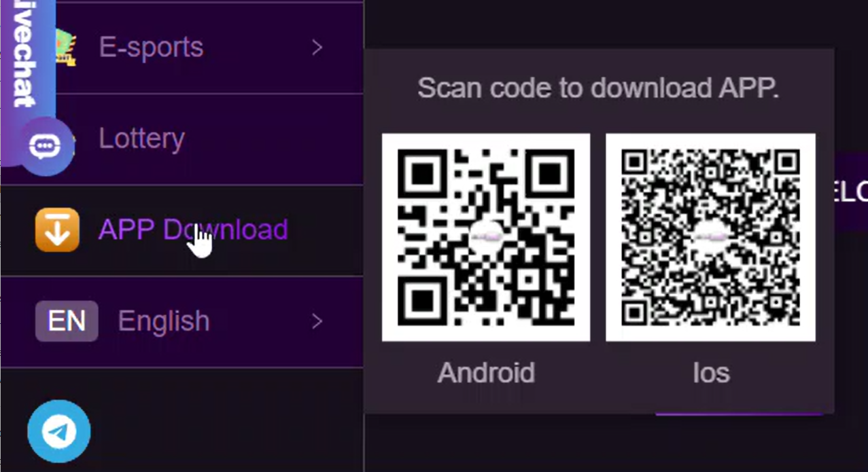Click the logo in Ios QR center
Image resolution: width=868 pixels, height=472 pixels.
(710, 237)
